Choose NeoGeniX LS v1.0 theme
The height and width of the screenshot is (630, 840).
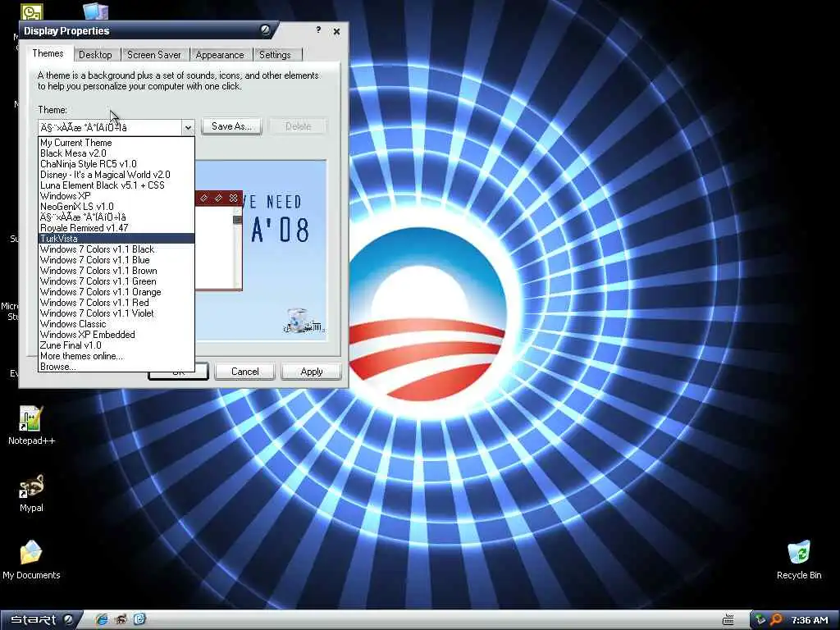pos(116,206)
